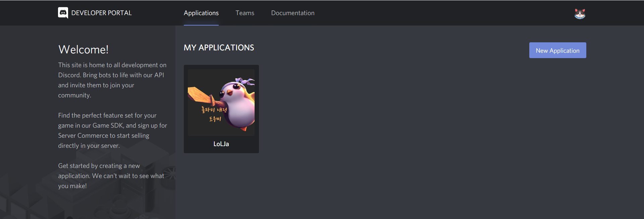The image size is (644, 219).
Task: Open the DEVELOPER PORTAL home link
Action: [101, 13]
